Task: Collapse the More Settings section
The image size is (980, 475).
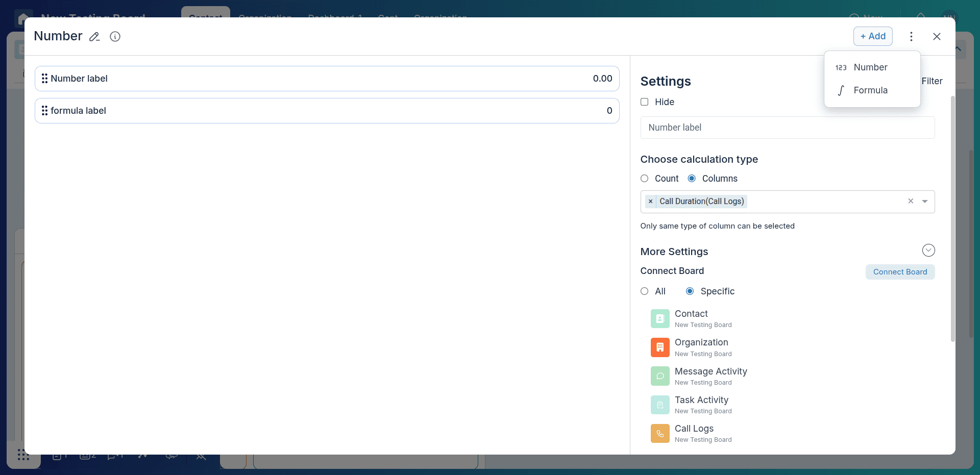Action: click(928, 250)
